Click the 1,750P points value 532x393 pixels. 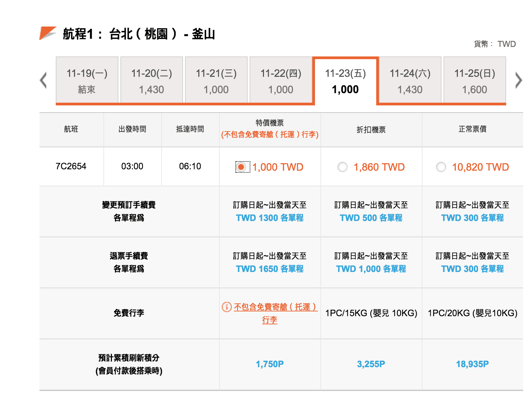pos(270,364)
